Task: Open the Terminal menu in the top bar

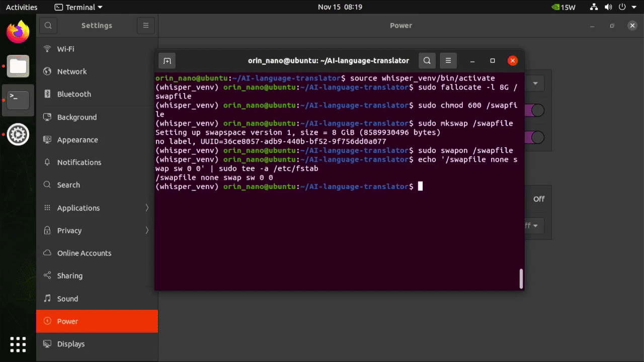Action: click(x=78, y=7)
